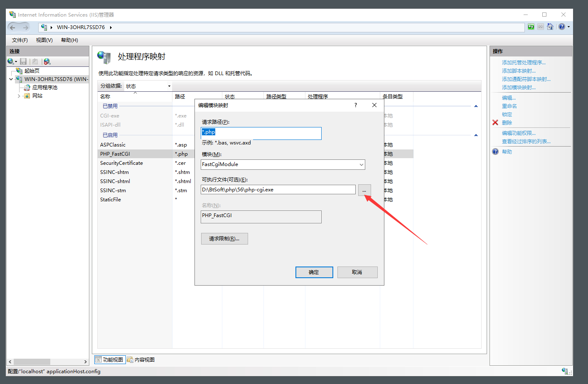This screenshot has width=588, height=384.
Task: Click the delete connection icon in Connections toolbar
Action: tap(47, 61)
